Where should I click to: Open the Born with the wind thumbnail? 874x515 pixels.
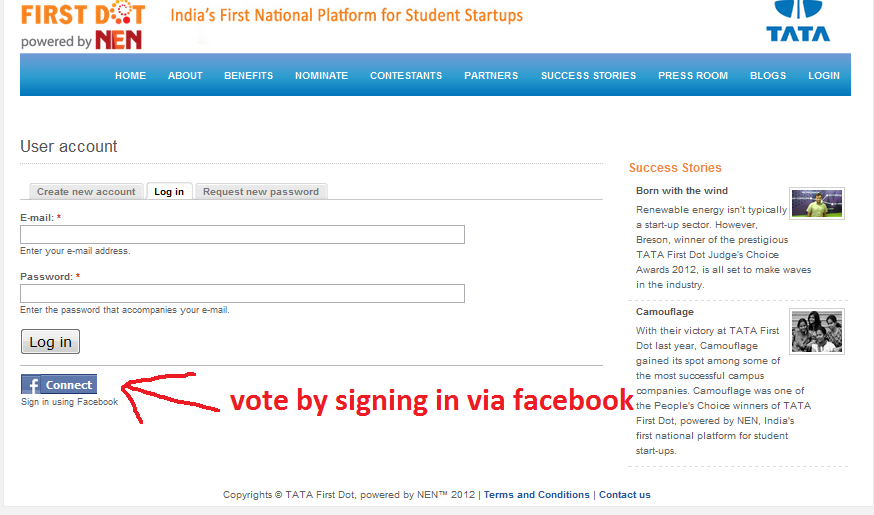click(x=816, y=203)
